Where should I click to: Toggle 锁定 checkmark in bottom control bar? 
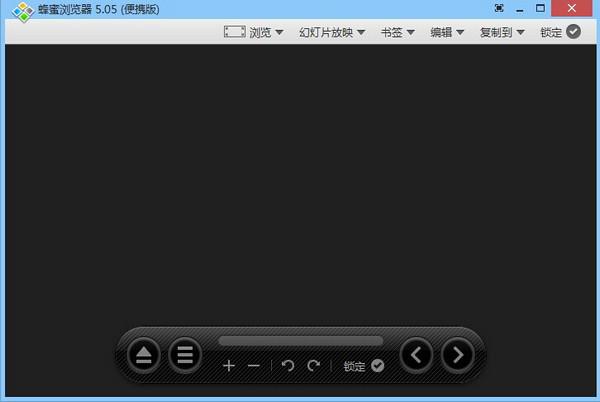pos(377,366)
